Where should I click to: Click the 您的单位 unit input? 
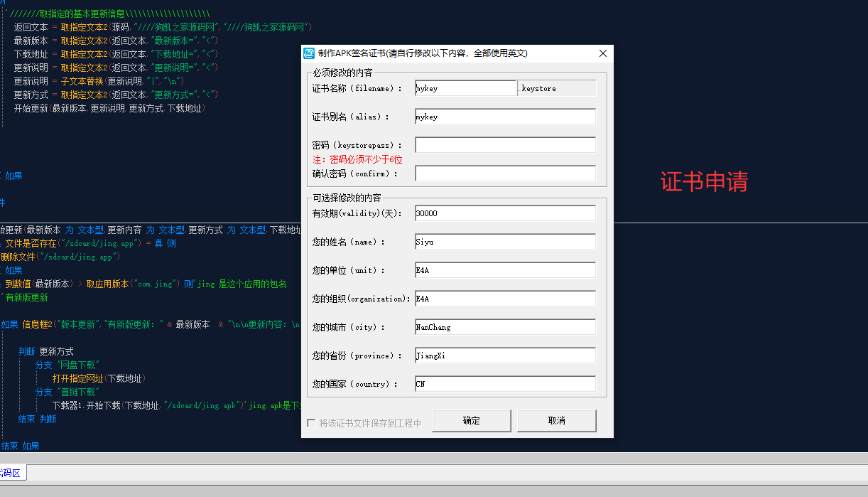click(x=505, y=270)
